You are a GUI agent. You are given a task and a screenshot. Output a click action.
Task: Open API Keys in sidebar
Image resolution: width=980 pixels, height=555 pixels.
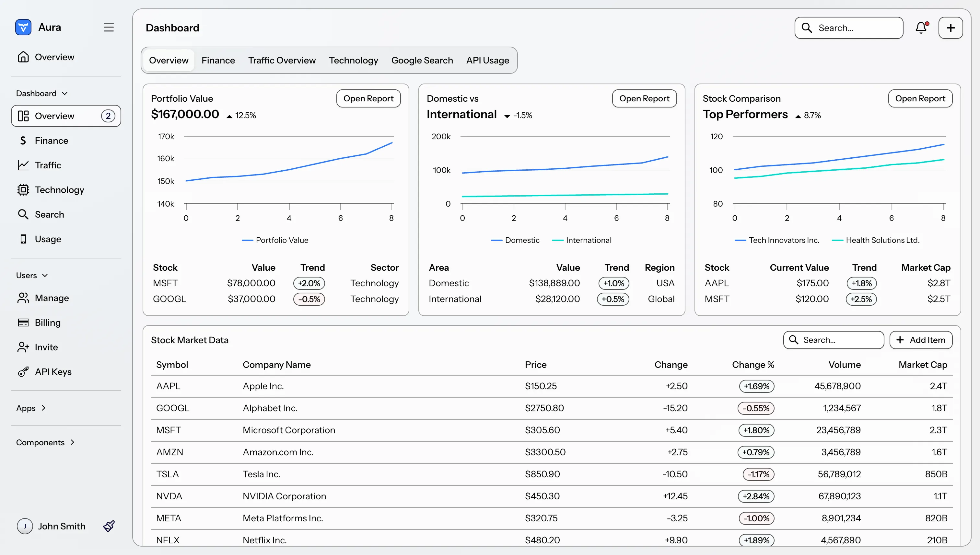(x=53, y=372)
